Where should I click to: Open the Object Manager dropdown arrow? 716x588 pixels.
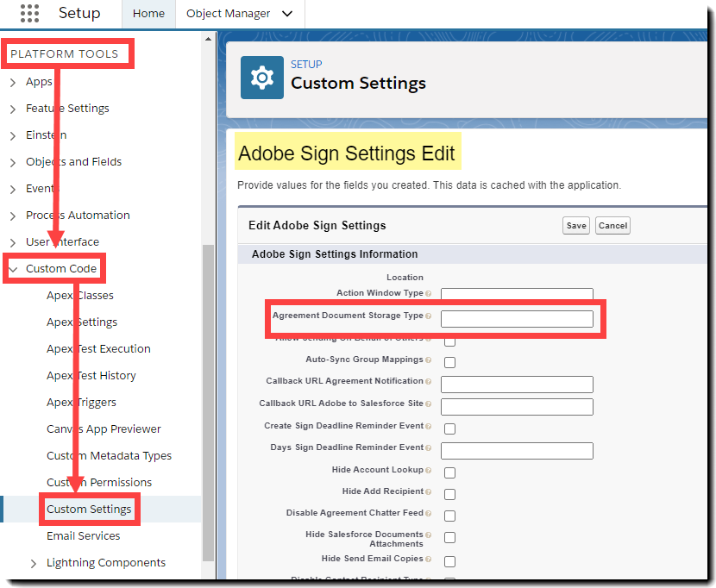tap(287, 14)
